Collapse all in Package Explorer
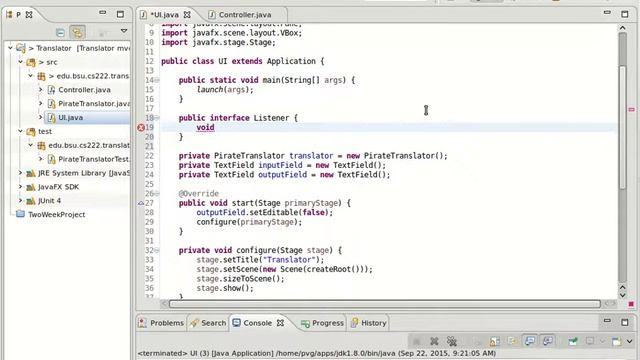This screenshot has width=640, height=360. tap(60, 32)
